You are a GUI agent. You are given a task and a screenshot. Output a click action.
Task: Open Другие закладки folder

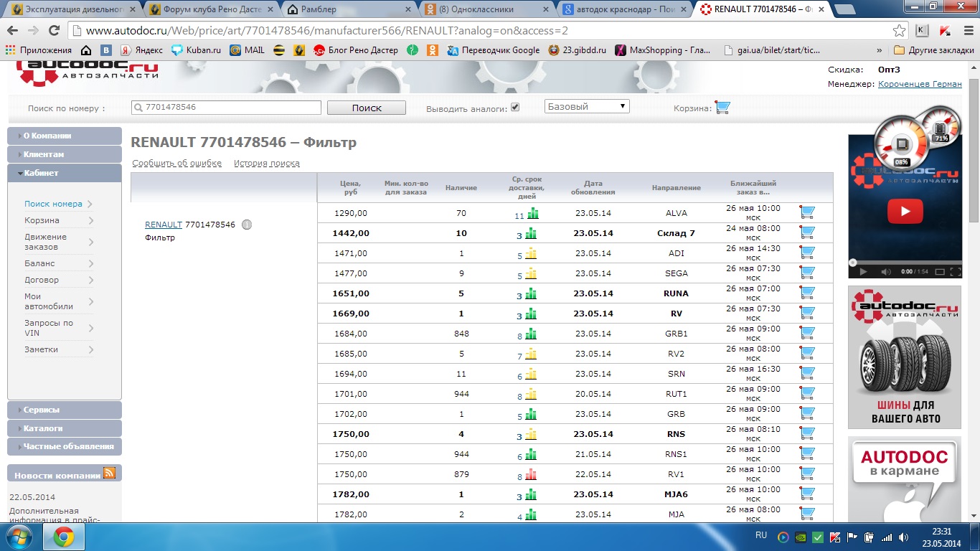(x=933, y=50)
